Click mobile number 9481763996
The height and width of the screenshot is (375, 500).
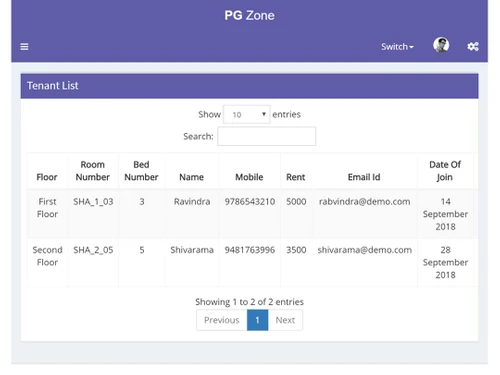pyautogui.click(x=250, y=250)
